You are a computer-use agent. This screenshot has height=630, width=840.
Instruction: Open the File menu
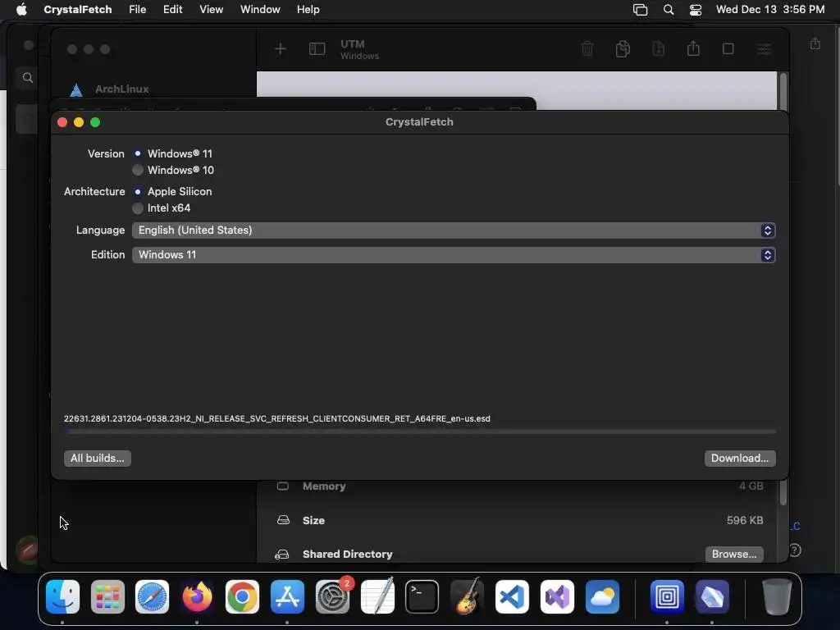tap(137, 10)
